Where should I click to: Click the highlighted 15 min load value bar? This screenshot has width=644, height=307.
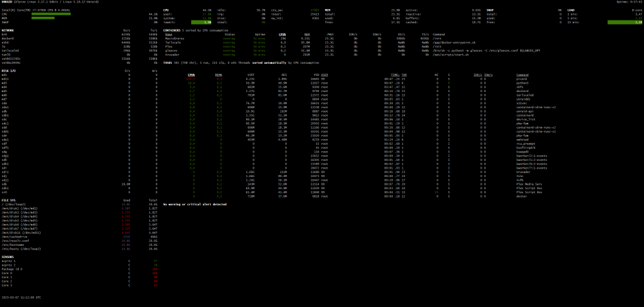point(624,22)
